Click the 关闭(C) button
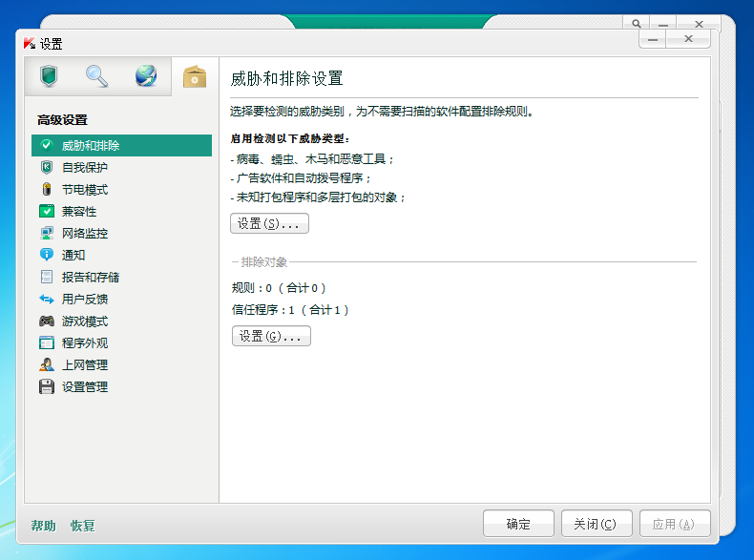 597,524
